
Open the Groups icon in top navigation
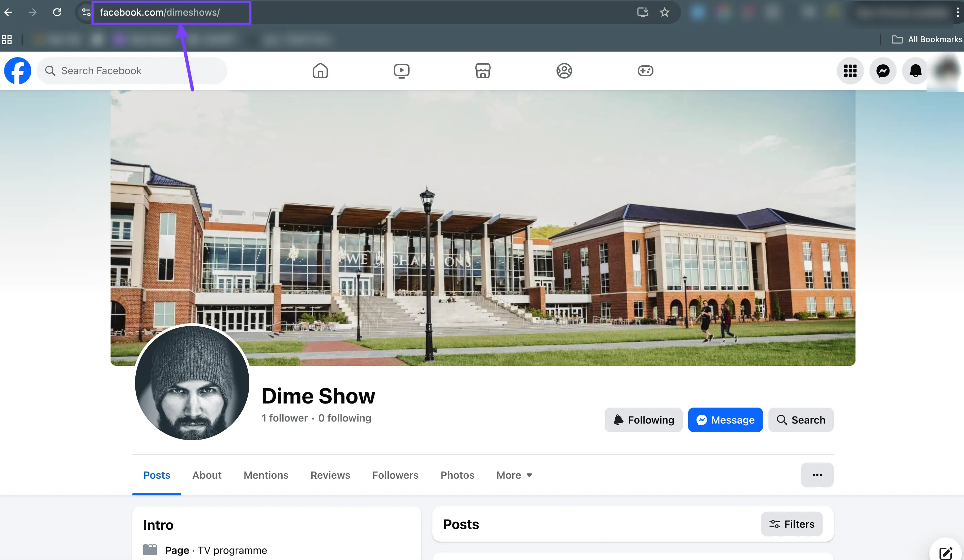[x=564, y=71]
